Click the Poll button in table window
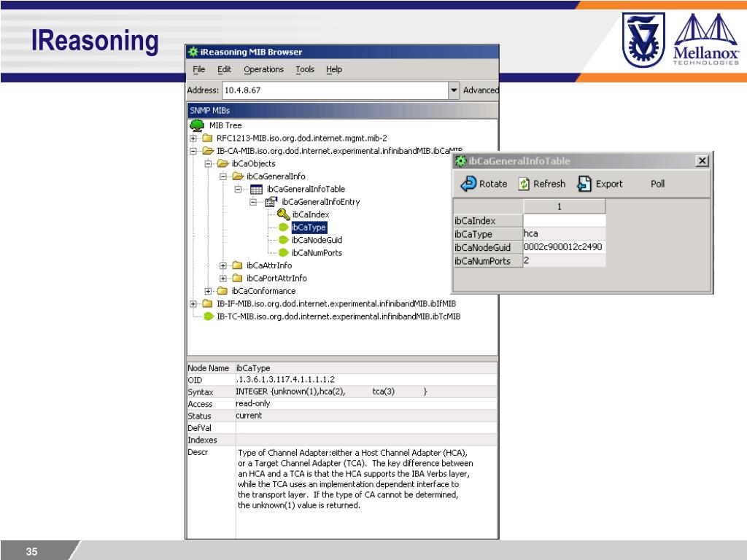Image resolution: width=747 pixels, height=560 pixels. pyautogui.click(x=657, y=184)
